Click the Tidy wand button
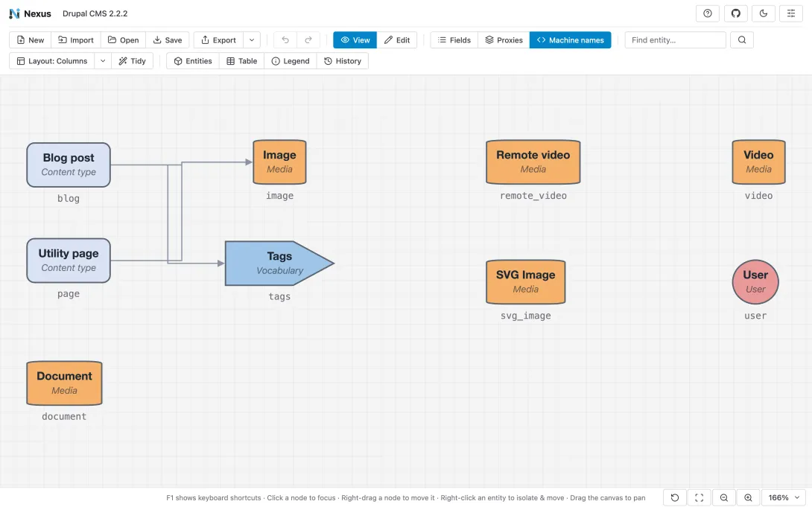 pyautogui.click(x=132, y=61)
